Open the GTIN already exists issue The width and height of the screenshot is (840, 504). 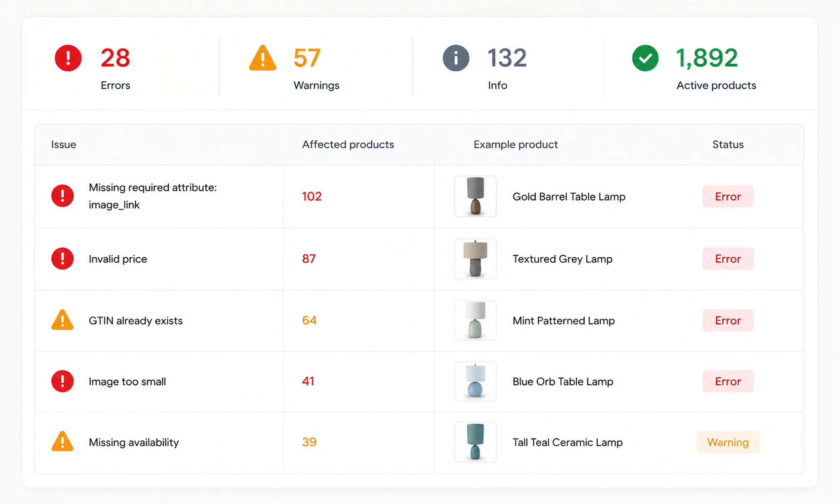coord(135,321)
